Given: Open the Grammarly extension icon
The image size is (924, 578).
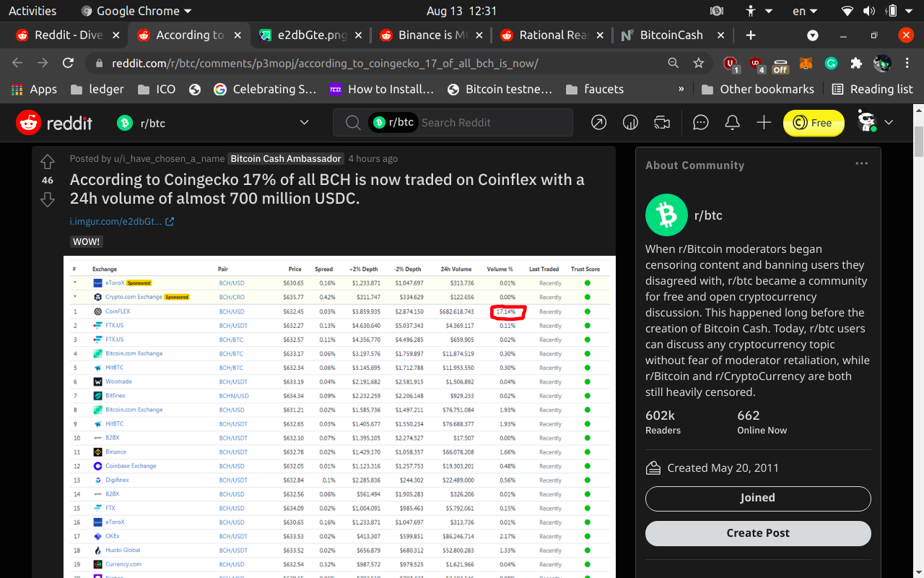Looking at the screenshot, I should [x=831, y=64].
